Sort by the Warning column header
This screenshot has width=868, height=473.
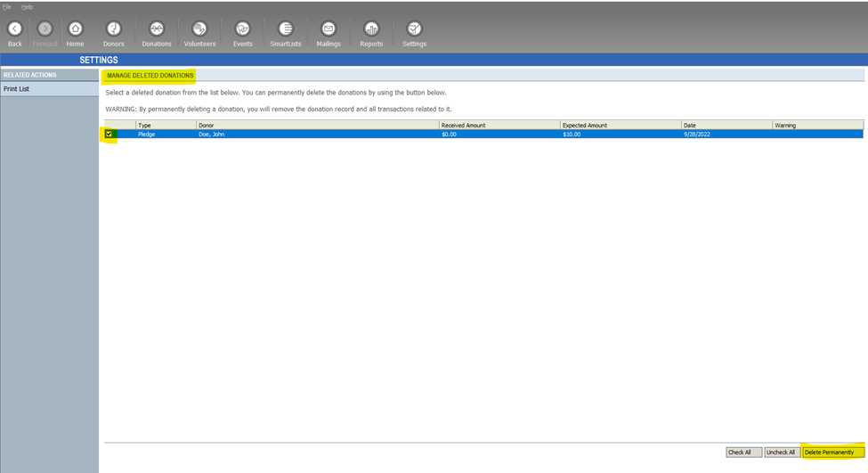pyautogui.click(x=817, y=126)
